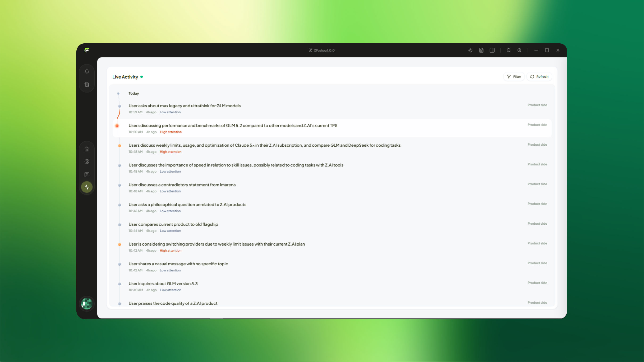Click timeline dot for GLM version 5.3 entry
Image resolution: width=644 pixels, height=362 pixels.
[x=120, y=284]
